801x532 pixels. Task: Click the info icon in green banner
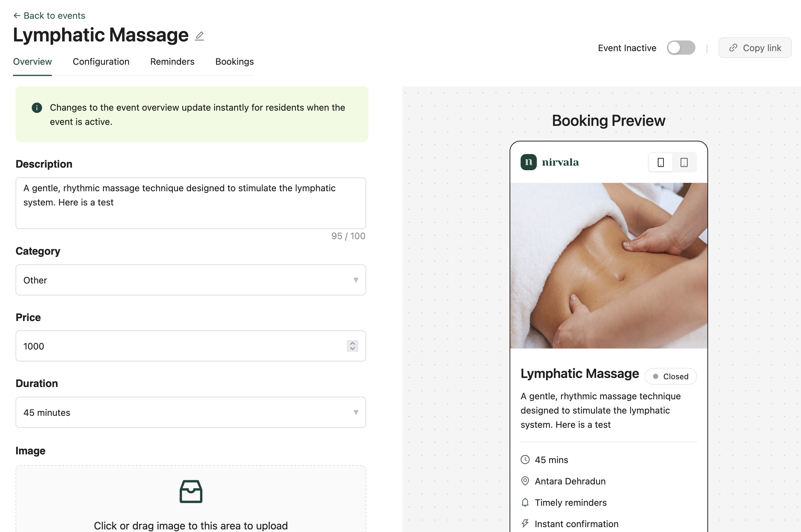(x=37, y=107)
